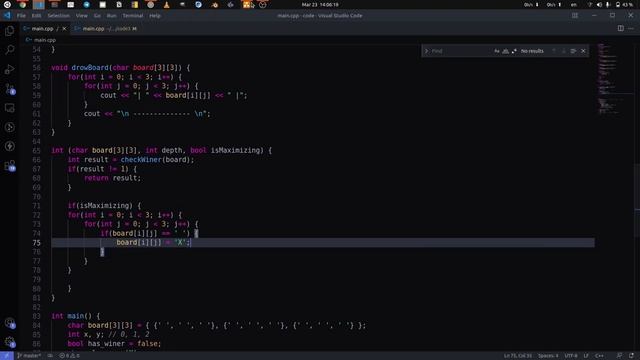Click has_winer variable on line 86
The width and height of the screenshot is (640, 360).
pyautogui.click(x=106, y=344)
